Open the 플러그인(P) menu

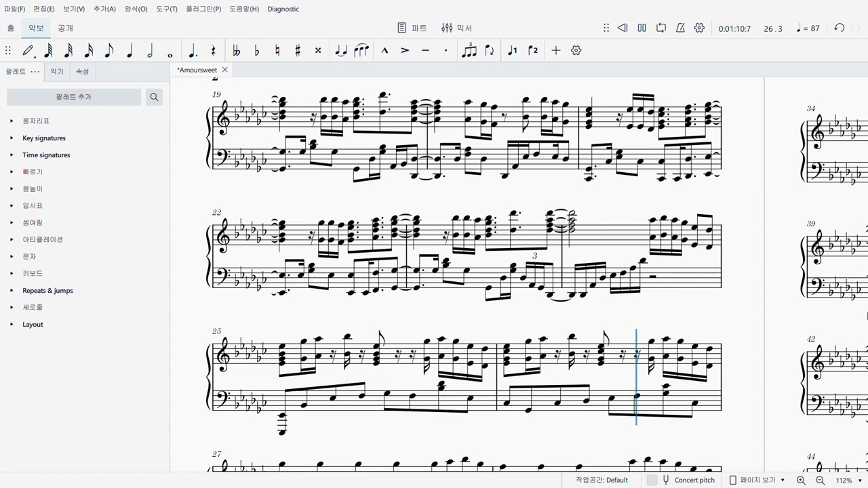(x=203, y=9)
